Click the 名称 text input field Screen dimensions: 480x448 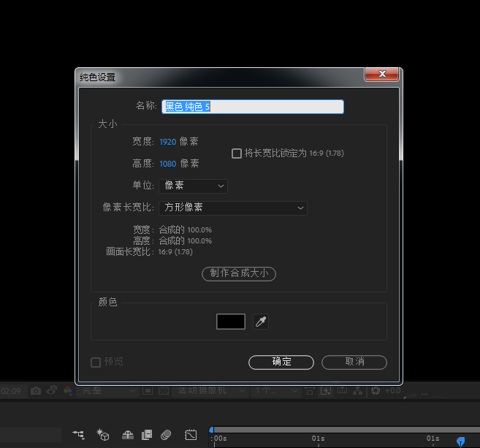pos(253,107)
